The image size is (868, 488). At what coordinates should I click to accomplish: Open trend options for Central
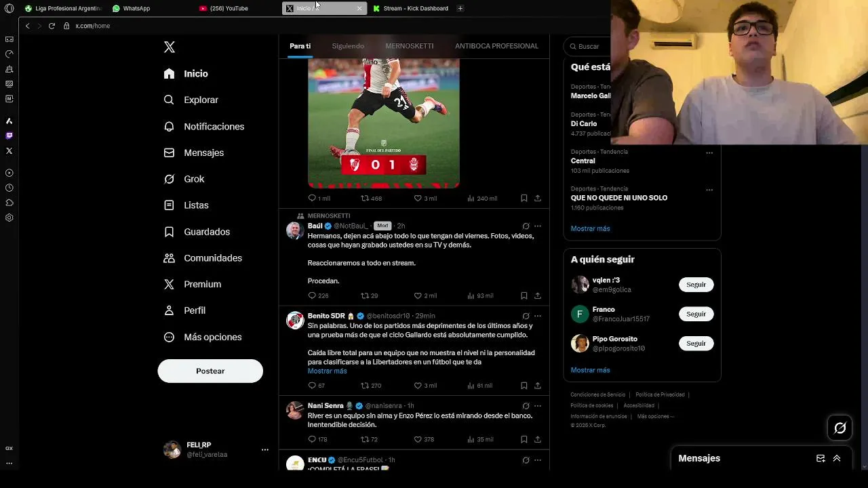(x=709, y=152)
